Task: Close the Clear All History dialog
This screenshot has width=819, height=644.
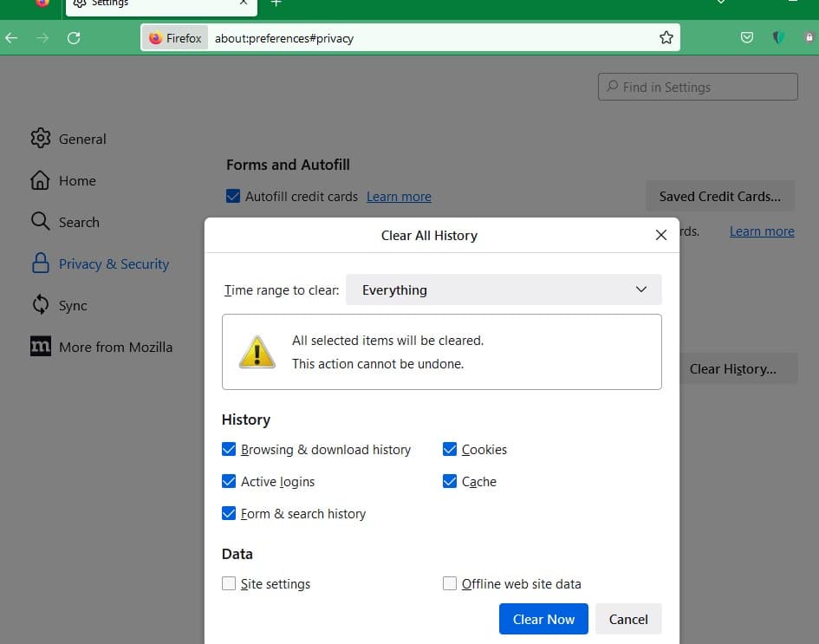Action: [661, 235]
